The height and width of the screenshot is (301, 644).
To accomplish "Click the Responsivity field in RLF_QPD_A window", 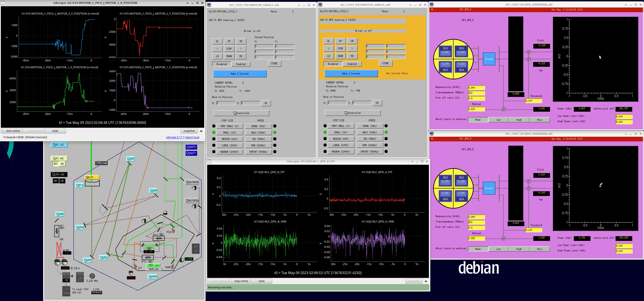I will [x=476, y=88].
